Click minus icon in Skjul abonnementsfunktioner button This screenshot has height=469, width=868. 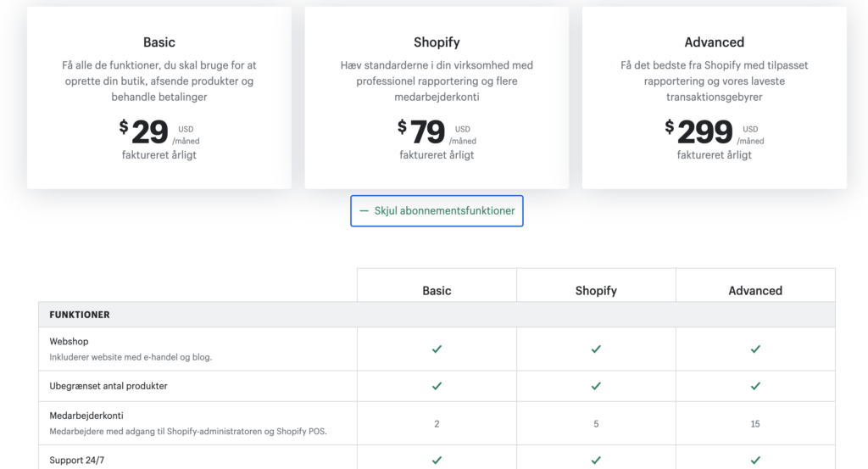click(364, 210)
